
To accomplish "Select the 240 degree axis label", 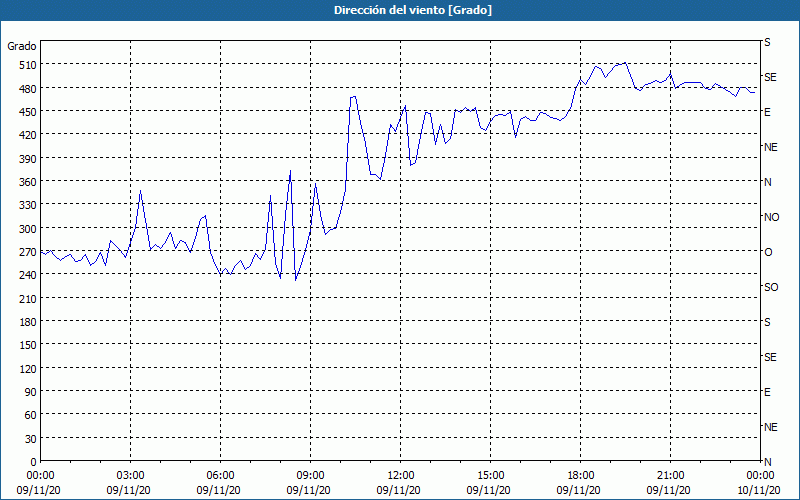I will 29,275.
